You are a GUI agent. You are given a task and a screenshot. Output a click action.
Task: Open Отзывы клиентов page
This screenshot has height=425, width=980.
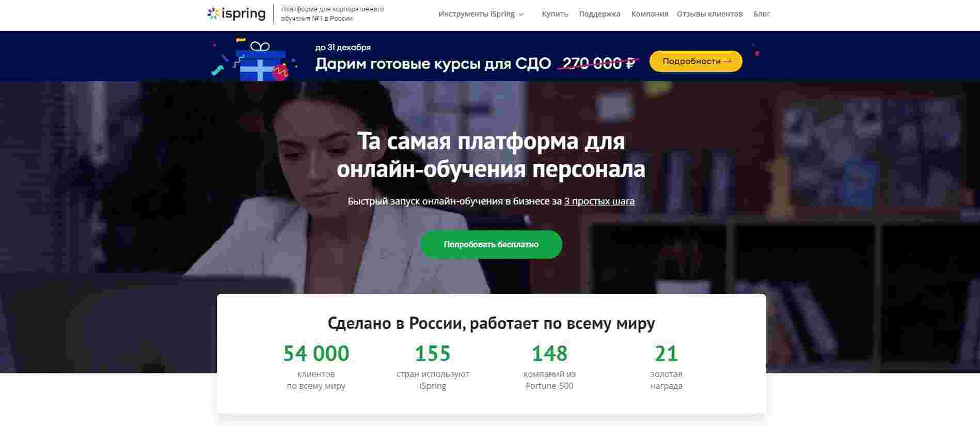pos(709,14)
